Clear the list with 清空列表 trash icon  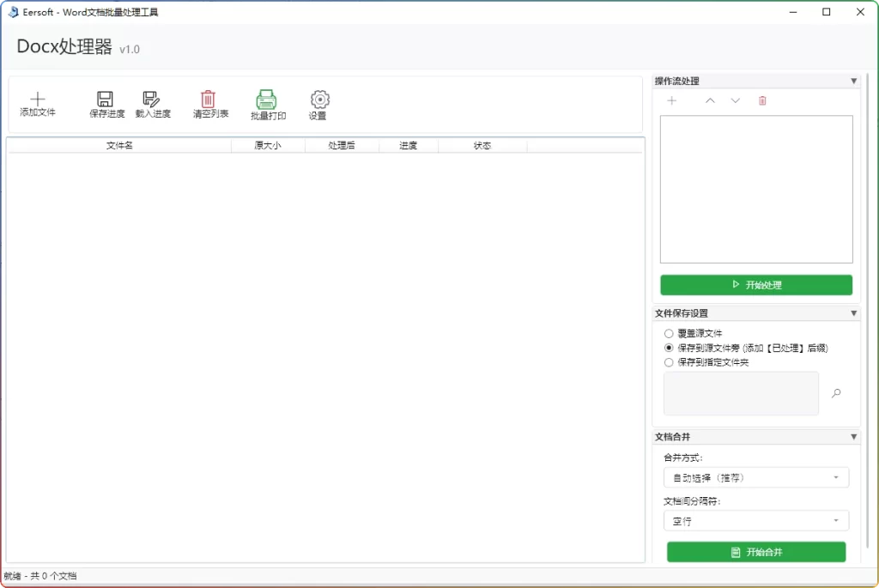[x=209, y=100]
